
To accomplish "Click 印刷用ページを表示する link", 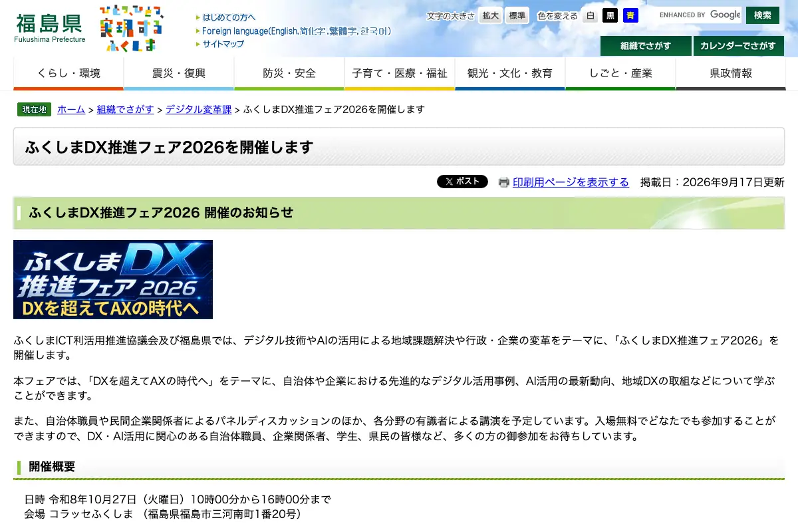I will click(571, 182).
